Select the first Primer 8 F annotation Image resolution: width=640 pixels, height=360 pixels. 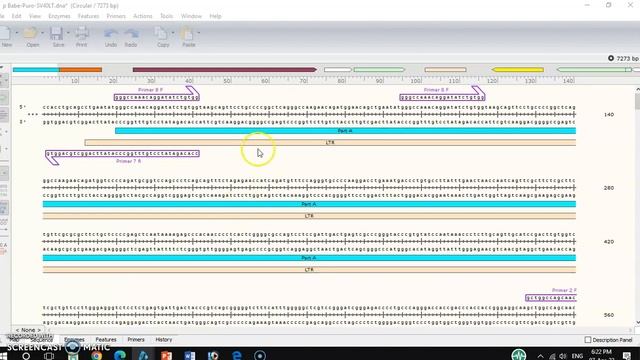(x=157, y=97)
